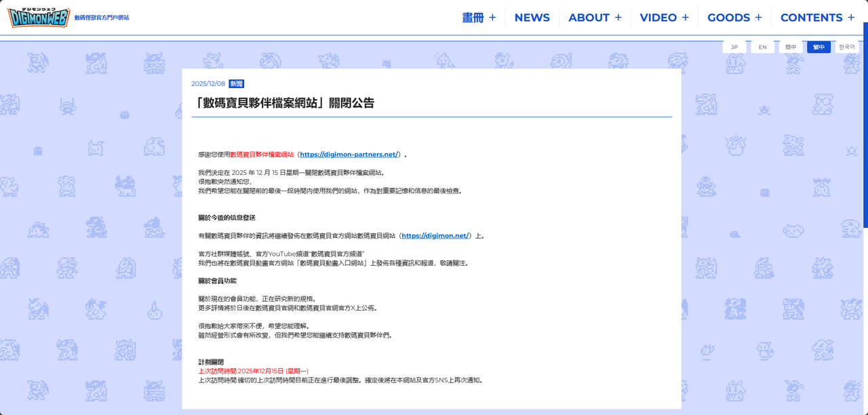Switch language to 한국어
The image size is (868, 415).
pos(847,47)
